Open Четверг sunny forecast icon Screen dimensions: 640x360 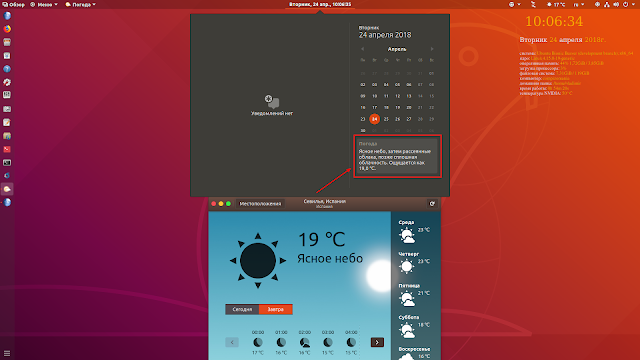407,267
